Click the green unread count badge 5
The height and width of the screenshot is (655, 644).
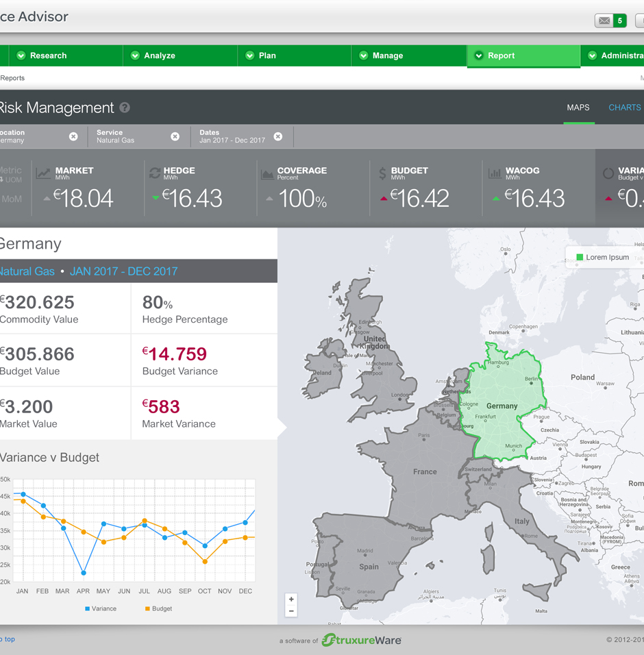click(x=620, y=21)
